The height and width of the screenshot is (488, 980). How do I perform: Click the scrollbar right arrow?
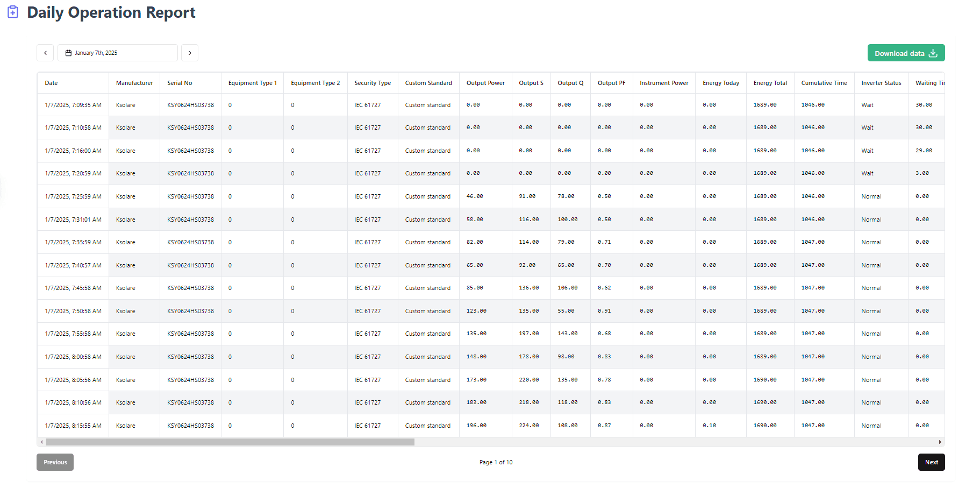(x=940, y=442)
